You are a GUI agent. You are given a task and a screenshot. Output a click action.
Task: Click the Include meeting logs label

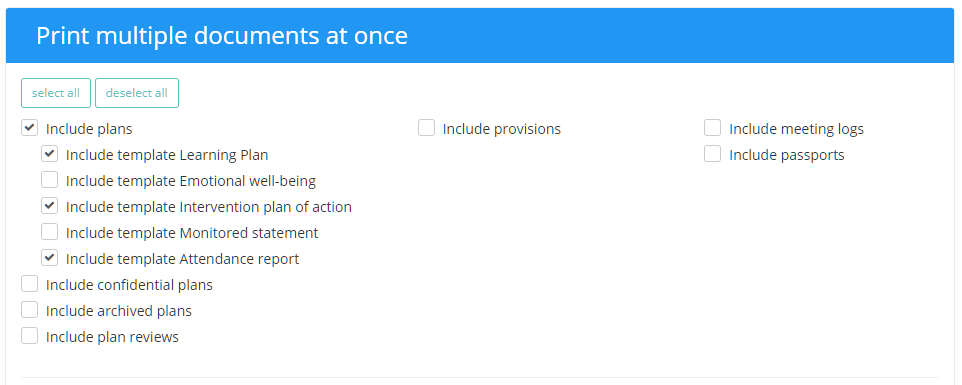[x=796, y=129]
